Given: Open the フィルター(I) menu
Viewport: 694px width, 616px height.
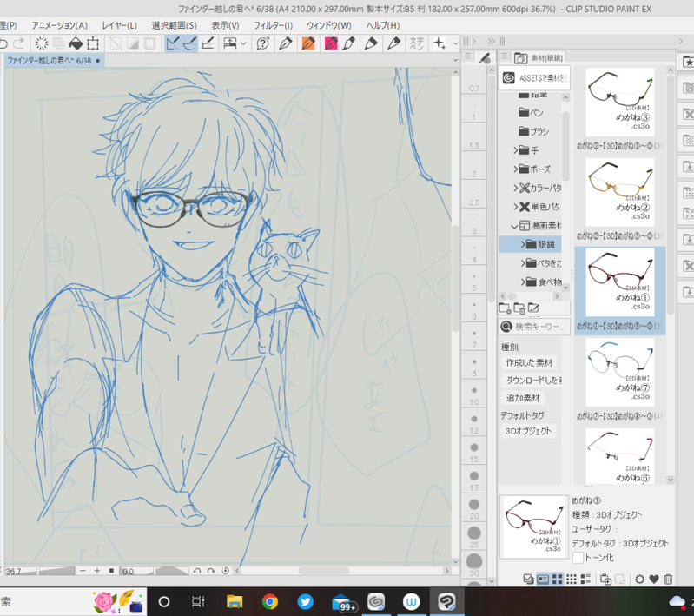Looking at the screenshot, I should (273, 25).
